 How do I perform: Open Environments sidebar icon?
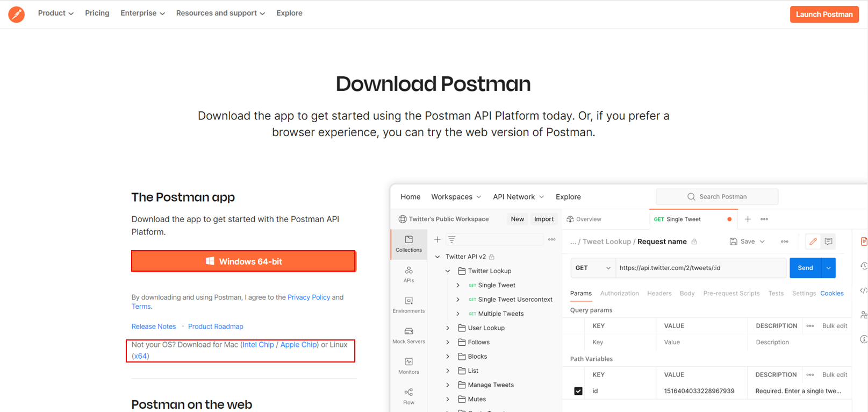408,305
